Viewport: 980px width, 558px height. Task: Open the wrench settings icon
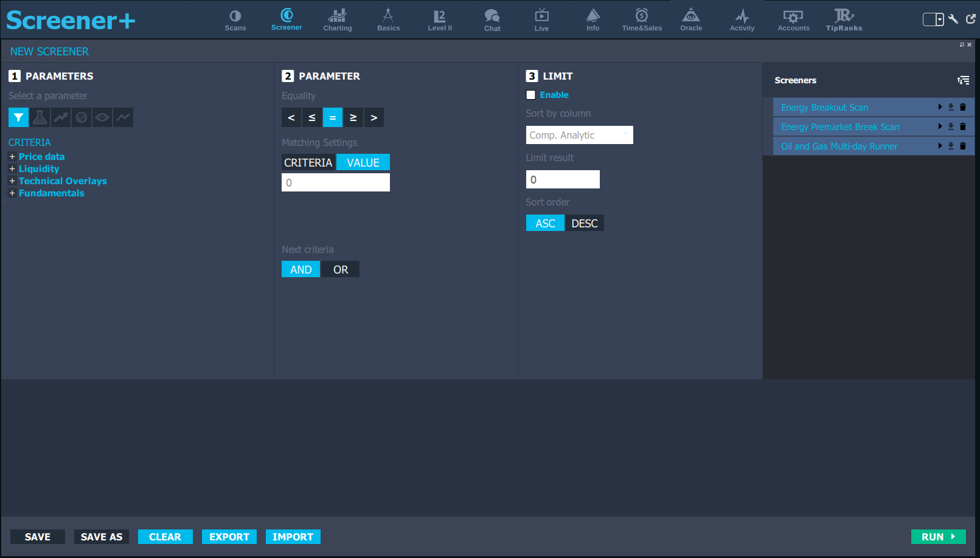click(x=953, y=19)
